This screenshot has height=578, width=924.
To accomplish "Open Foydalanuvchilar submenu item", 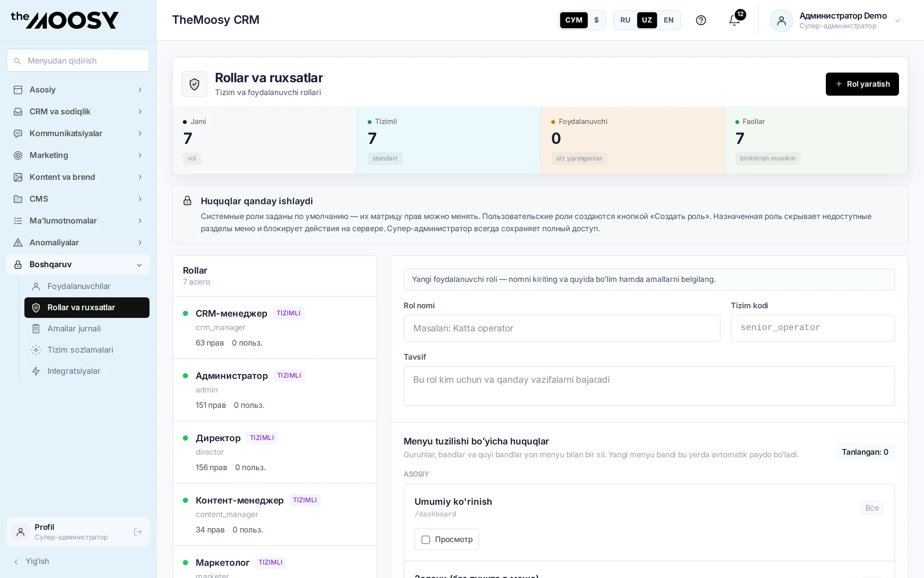I will click(87, 286).
